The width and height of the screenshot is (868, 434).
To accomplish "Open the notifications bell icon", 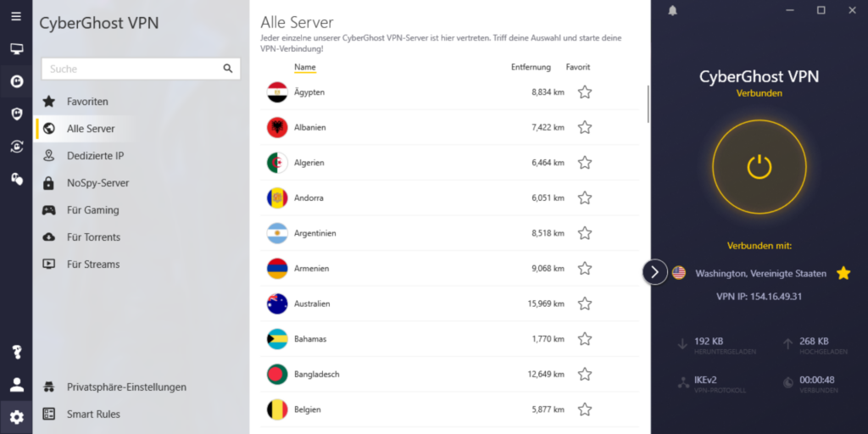I will [672, 10].
